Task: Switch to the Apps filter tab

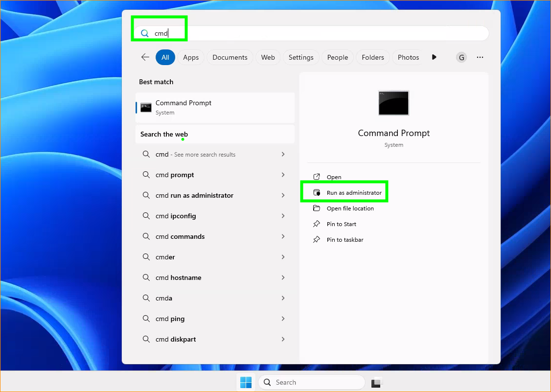Action: [x=191, y=57]
